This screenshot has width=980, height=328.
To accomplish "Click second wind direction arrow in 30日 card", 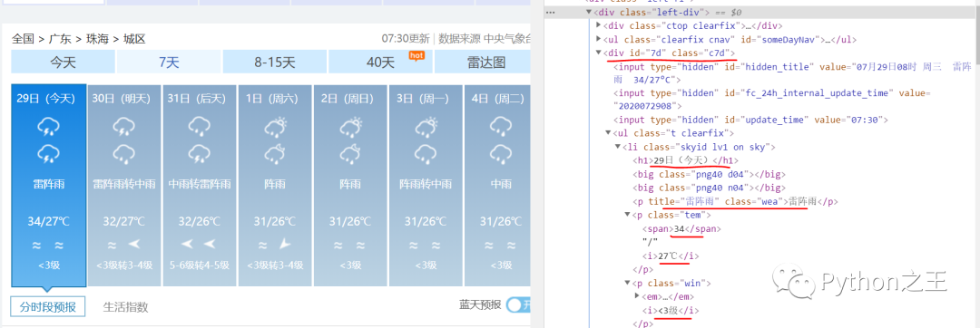I will [x=134, y=244].
